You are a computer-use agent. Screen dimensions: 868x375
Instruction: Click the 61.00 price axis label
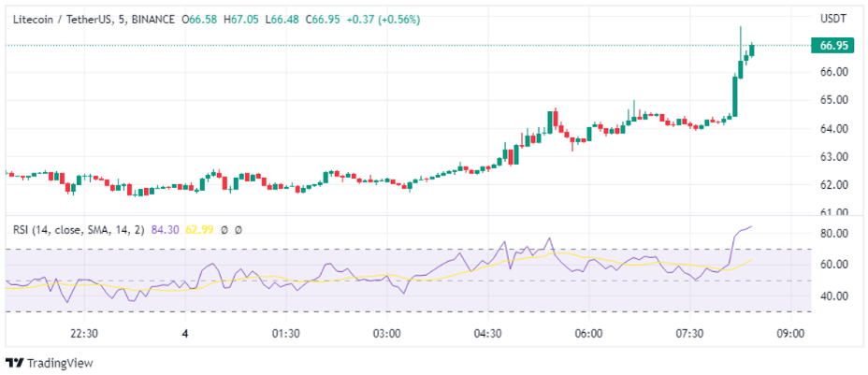(833, 211)
